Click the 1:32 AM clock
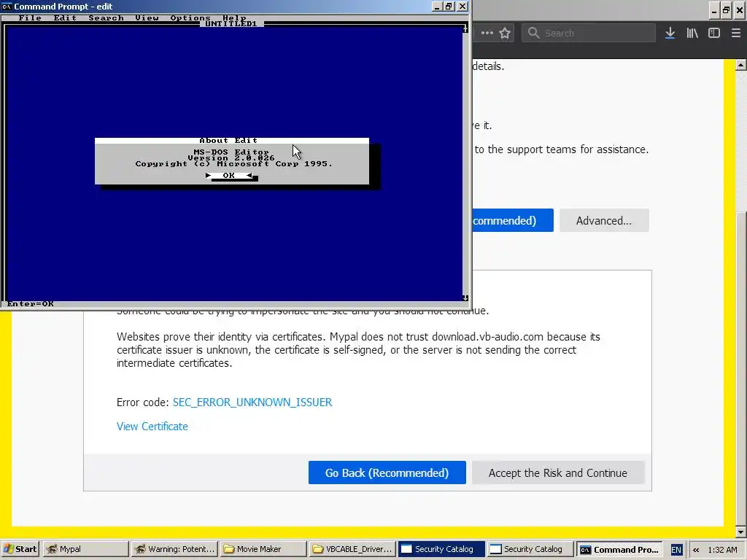The height and width of the screenshot is (560, 747). 722,550
